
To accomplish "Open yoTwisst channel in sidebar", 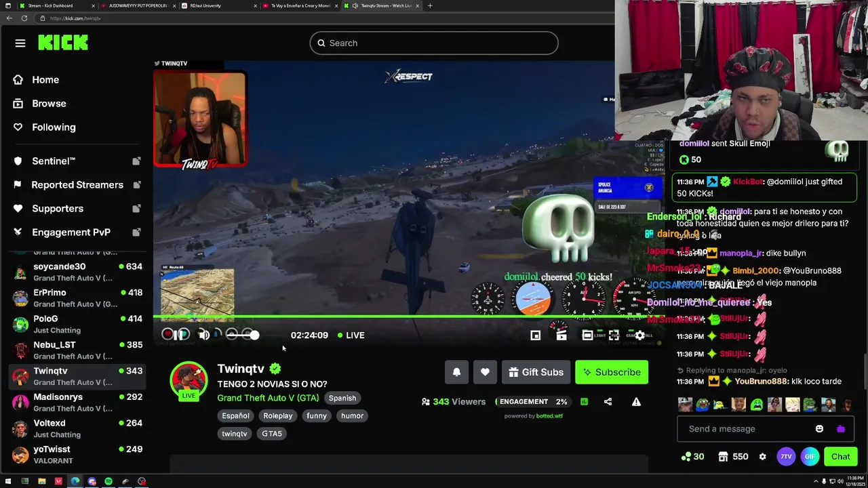I will (77, 455).
